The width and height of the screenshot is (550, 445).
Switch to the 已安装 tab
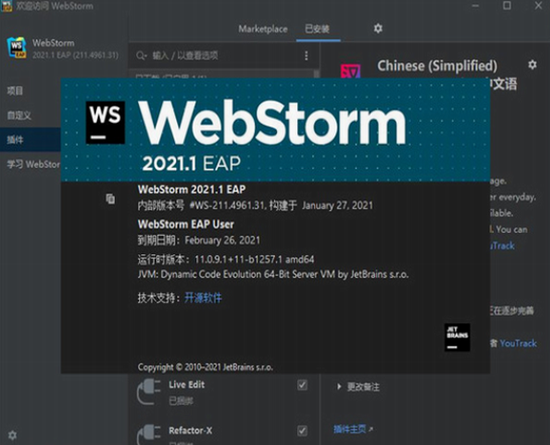pyautogui.click(x=317, y=29)
